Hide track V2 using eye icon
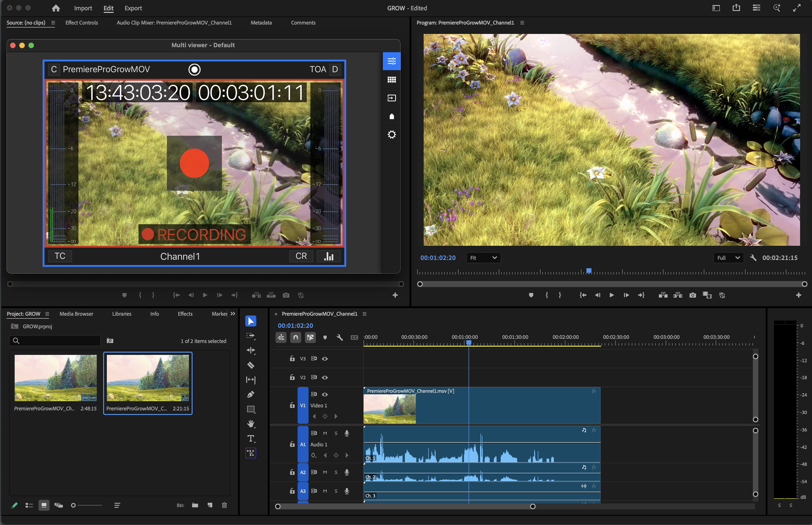This screenshot has height=525, width=812. tap(325, 377)
